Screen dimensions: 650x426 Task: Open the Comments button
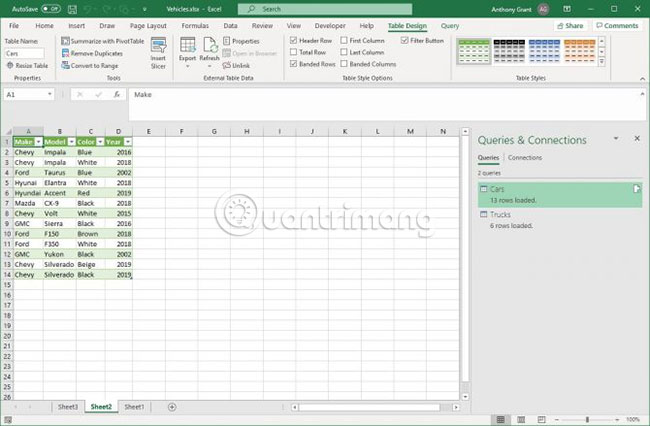coord(617,26)
